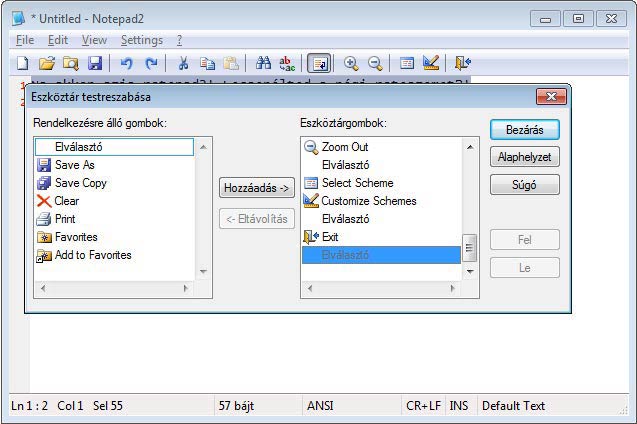The height and width of the screenshot is (424, 637).
Task: Select Exit in toolbar buttons list
Action: [x=381, y=237]
